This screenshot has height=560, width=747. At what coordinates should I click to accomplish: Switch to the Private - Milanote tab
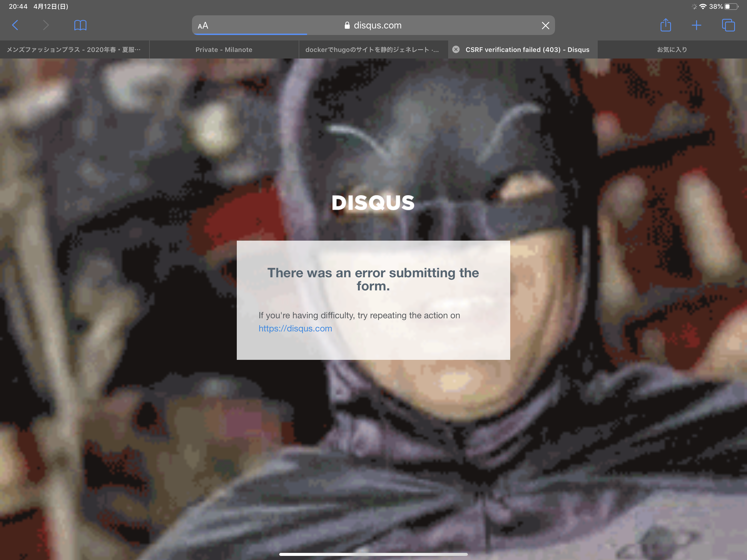pos(224,50)
